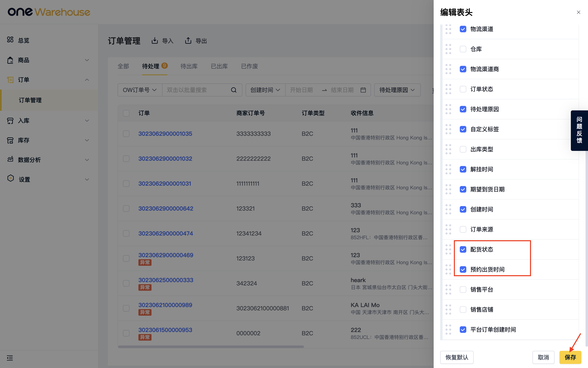
Task: Open the 创建时间 date type dropdown
Action: pos(265,90)
